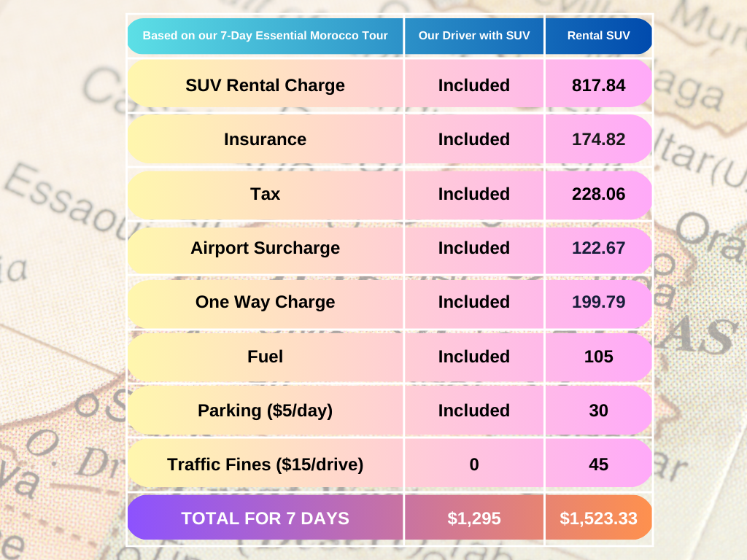Select the 228.06 tax value
This screenshot has width=747, height=560.
(598, 194)
